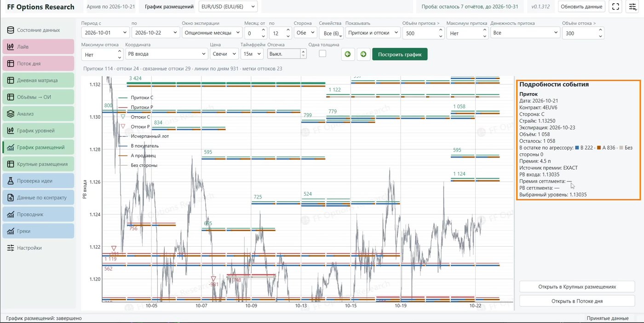This screenshot has height=323, width=644.
Task: Go to the Греки sidebar section
Action: pos(38,231)
